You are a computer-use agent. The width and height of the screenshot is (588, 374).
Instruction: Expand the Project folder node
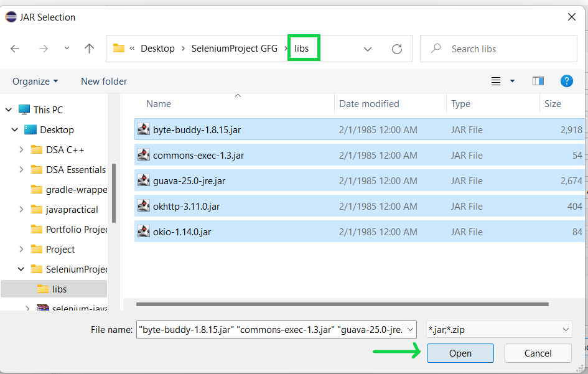tap(21, 249)
